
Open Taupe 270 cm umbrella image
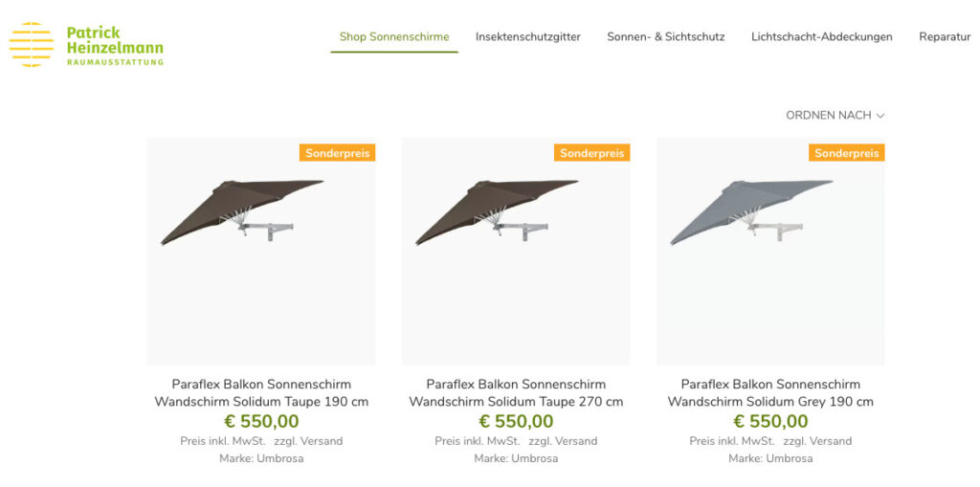(x=516, y=252)
